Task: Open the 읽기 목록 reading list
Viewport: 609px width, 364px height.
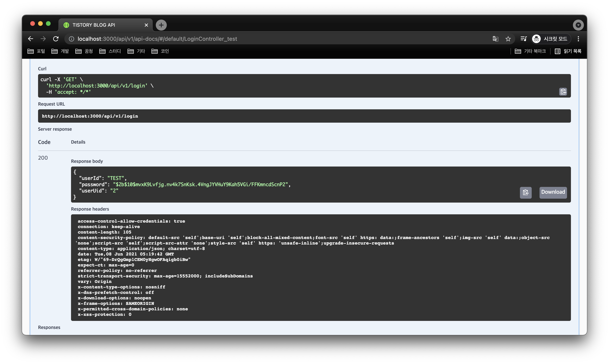Action: (x=568, y=51)
